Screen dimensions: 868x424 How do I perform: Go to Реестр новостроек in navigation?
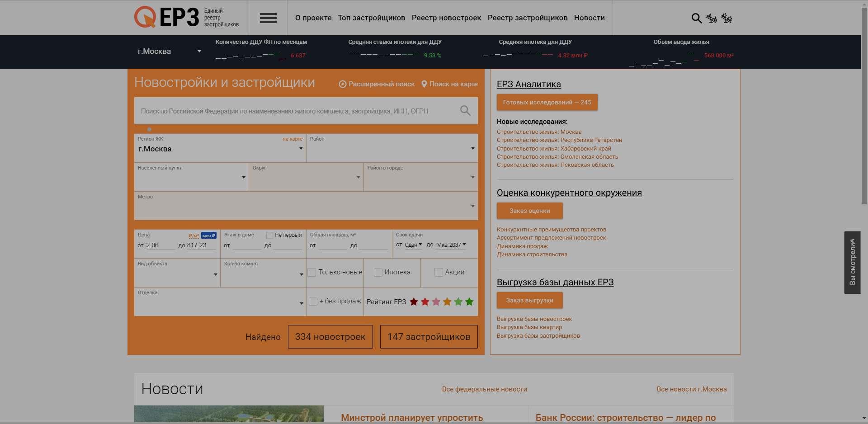point(446,18)
